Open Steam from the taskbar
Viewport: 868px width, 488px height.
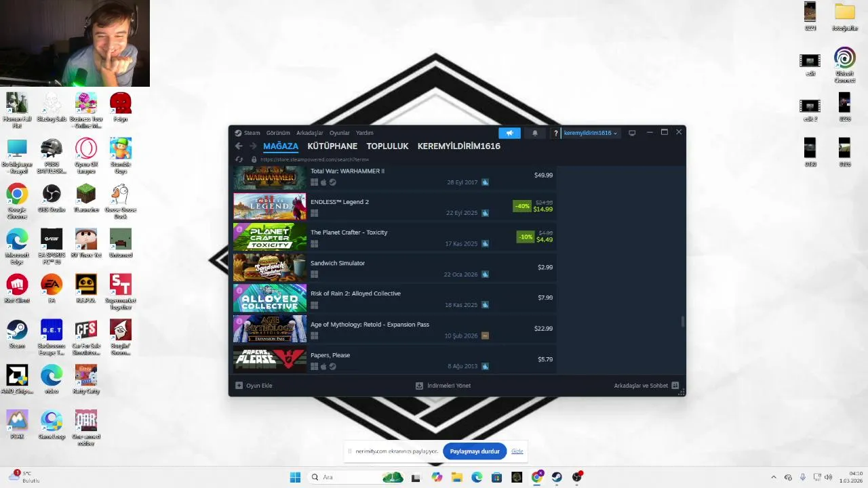[557, 477]
